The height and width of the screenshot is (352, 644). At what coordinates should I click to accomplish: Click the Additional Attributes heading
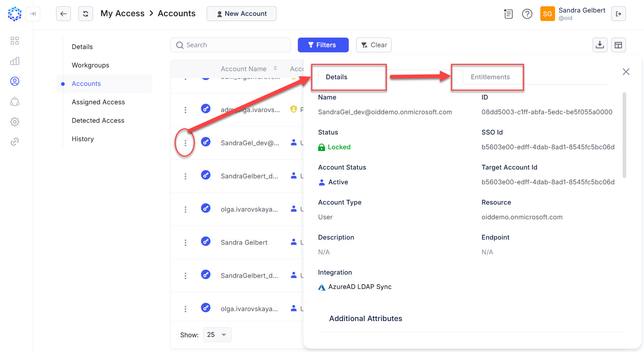click(x=366, y=318)
